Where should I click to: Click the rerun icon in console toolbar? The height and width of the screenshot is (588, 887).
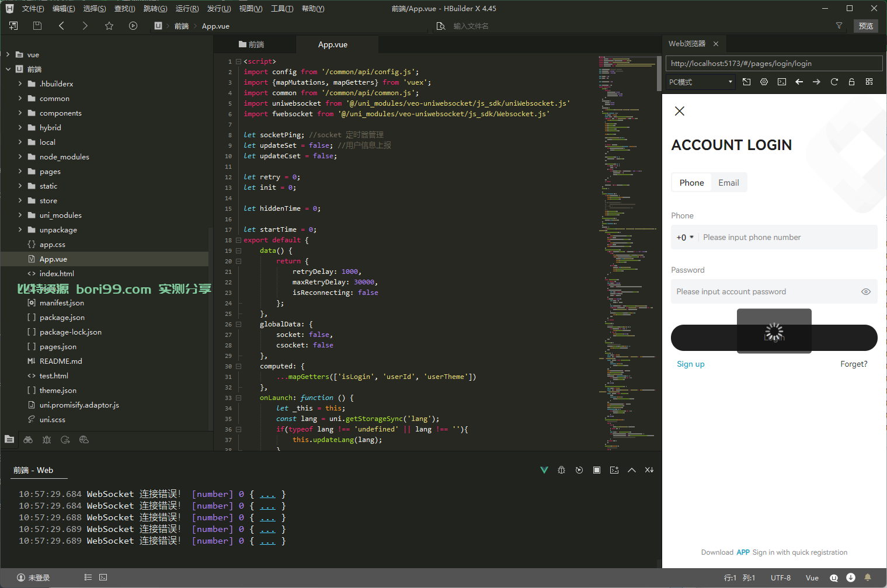click(x=579, y=470)
